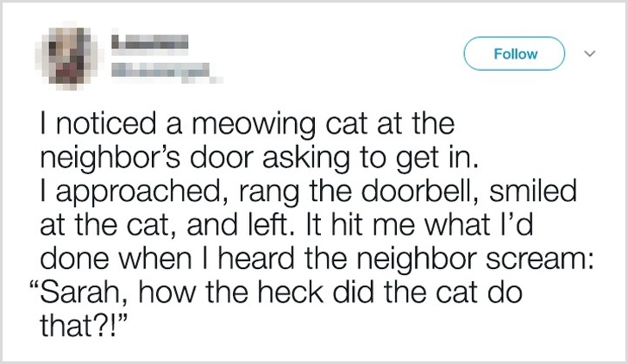Viewport: 628px width, 364px height.
Task: Click the phrase "asking to get in"
Action: click(370, 159)
